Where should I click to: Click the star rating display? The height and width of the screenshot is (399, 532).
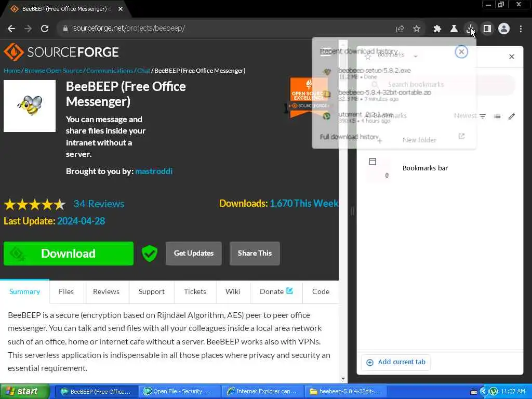(35, 204)
